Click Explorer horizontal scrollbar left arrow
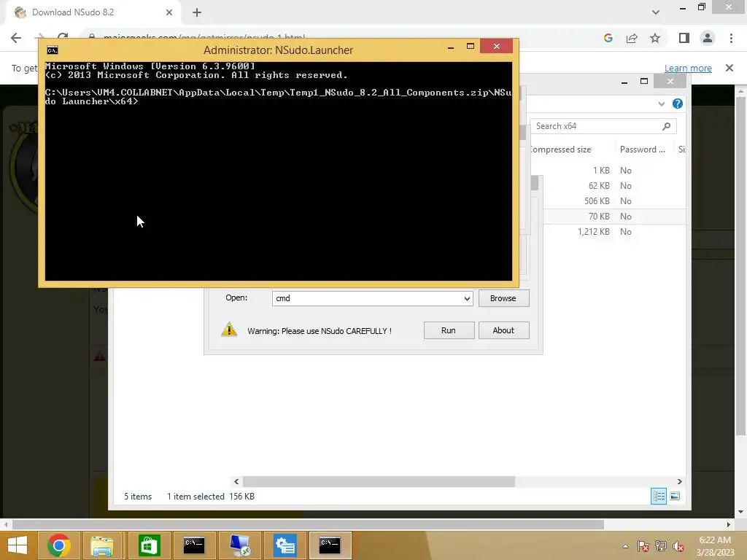 click(236, 481)
